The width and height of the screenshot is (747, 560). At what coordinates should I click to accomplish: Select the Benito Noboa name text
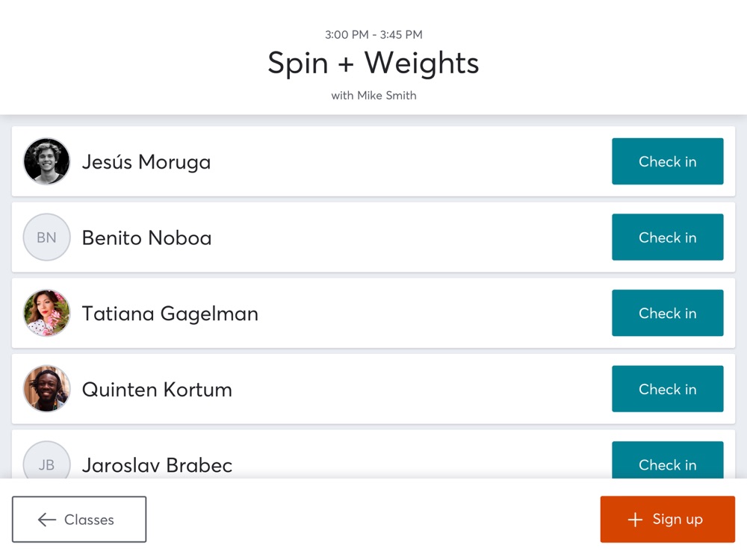click(146, 237)
